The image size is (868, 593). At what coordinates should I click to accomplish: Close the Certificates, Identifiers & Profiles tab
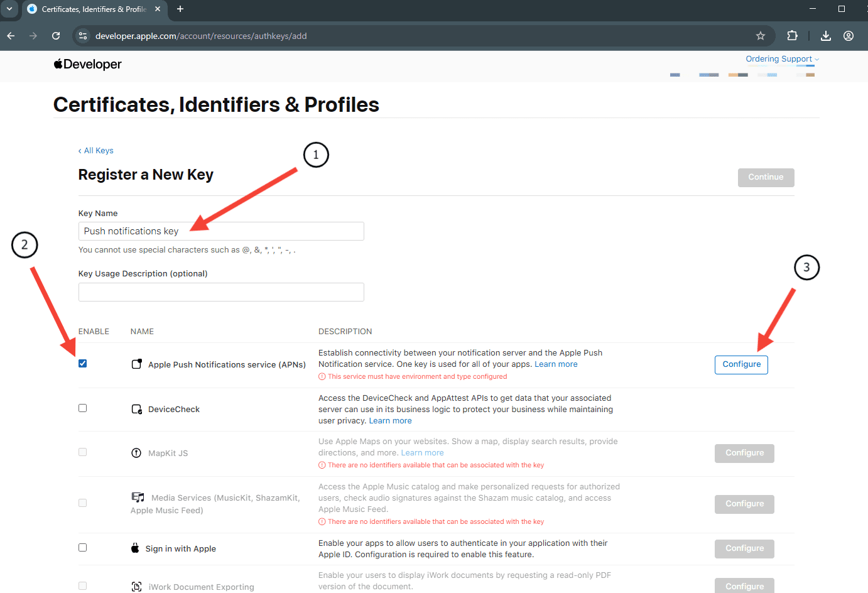158,9
